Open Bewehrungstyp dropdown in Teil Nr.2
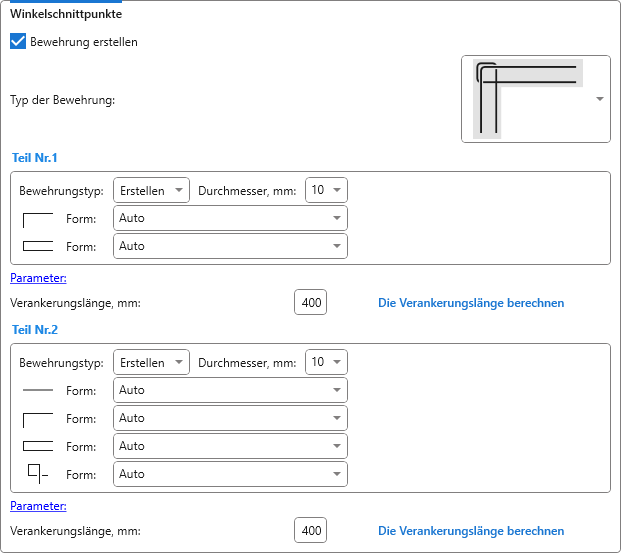The image size is (621, 553). click(151, 362)
